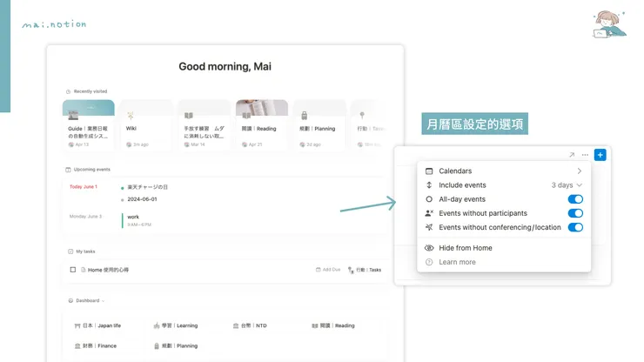The height and width of the screenshot is (362, 644).
Task: Open the 手放す練習 recently visited card
Action: point(205,125)
